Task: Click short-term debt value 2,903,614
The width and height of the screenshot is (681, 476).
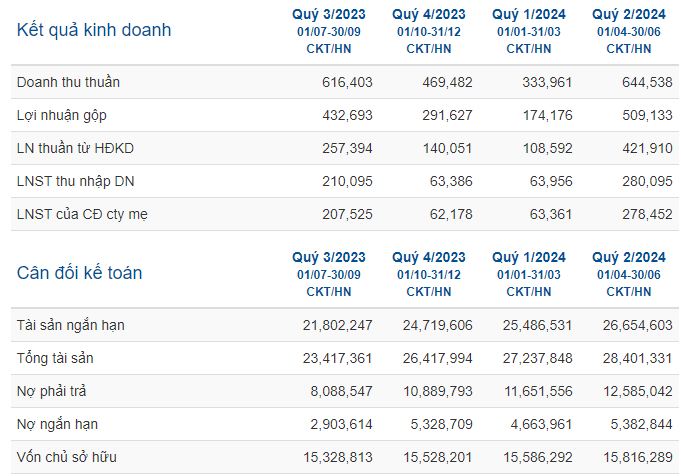Action: point(341,425)
